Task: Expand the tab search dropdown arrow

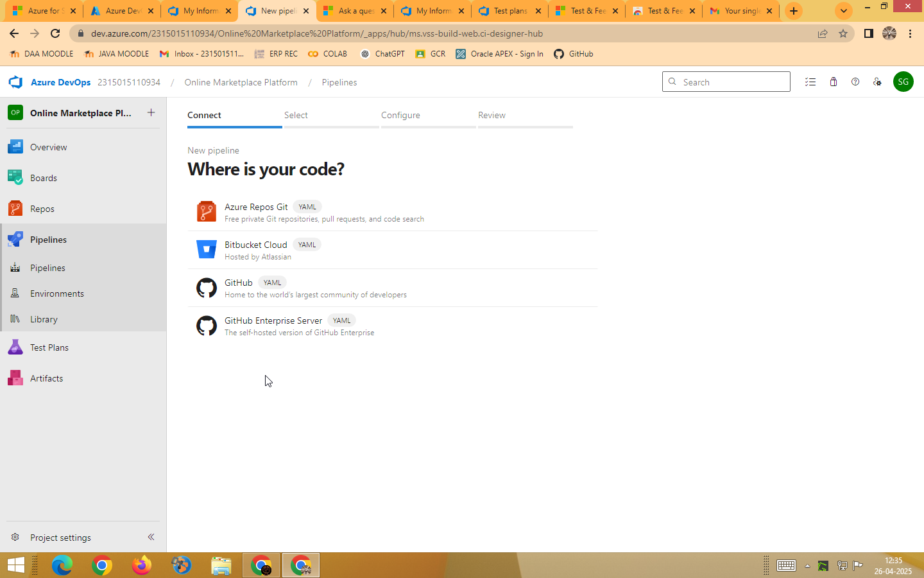Action: pyautogui.click(x=843, y=11)
